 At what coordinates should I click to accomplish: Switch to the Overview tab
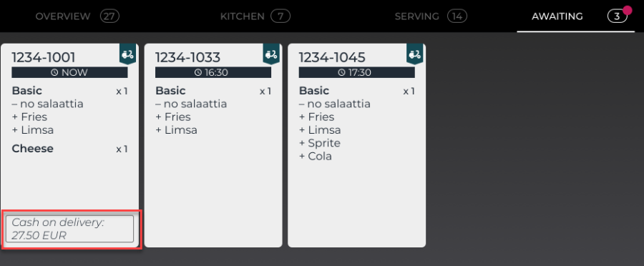pos(77,16)
